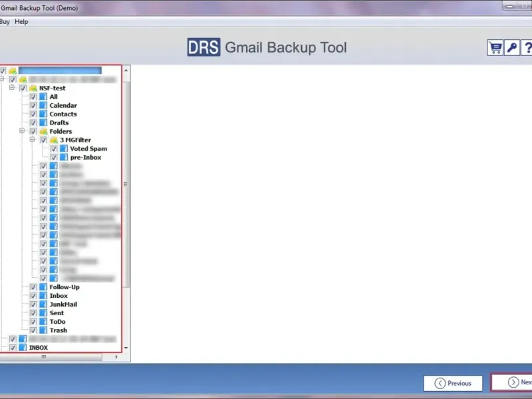The image size is (532, 399).
Task: Open the question mark help icon
Action: (x=527, y=48)
